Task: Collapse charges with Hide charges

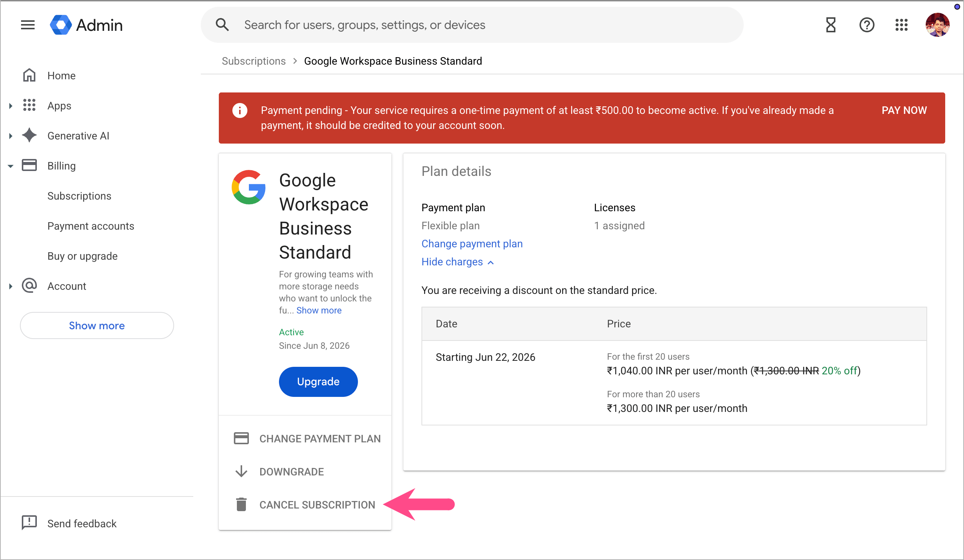Action: click(x=458, y=262)
